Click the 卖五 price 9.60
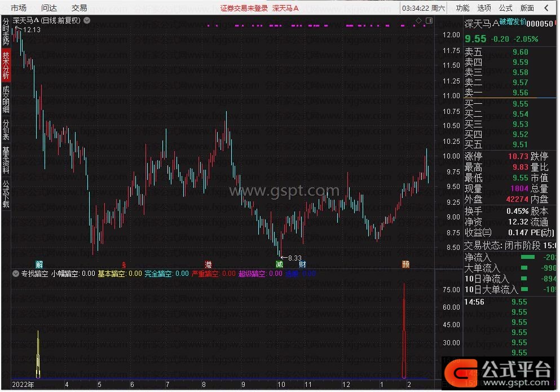 pyautogui.click(x=521, y=52)
